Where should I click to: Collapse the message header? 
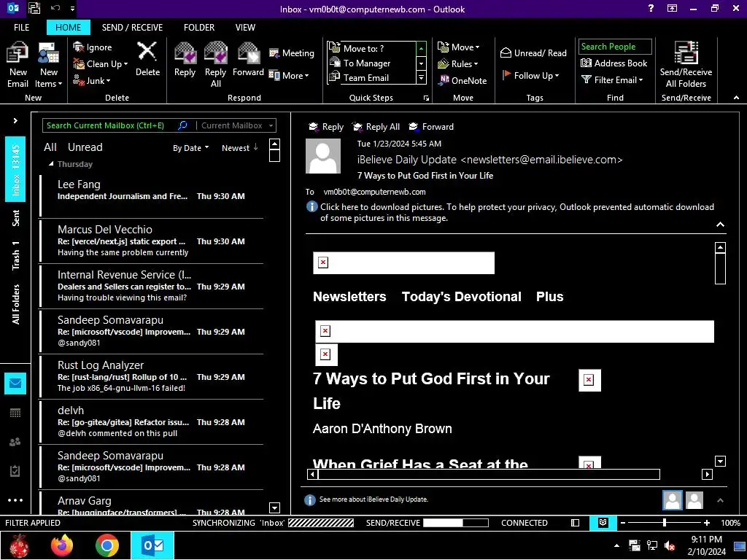[720, 225]
